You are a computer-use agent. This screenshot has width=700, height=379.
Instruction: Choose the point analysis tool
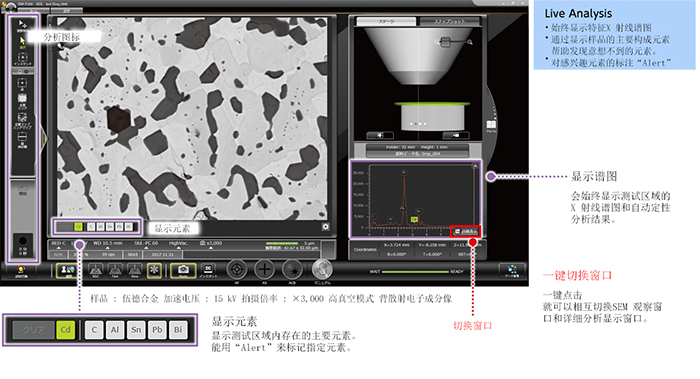[x=22, y=84]
